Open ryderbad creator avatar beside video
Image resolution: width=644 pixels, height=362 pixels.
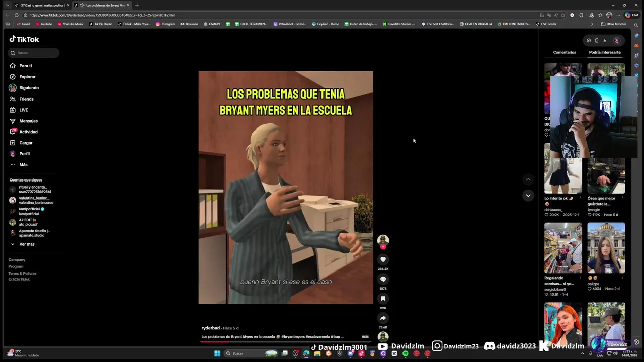click(383, 240)
